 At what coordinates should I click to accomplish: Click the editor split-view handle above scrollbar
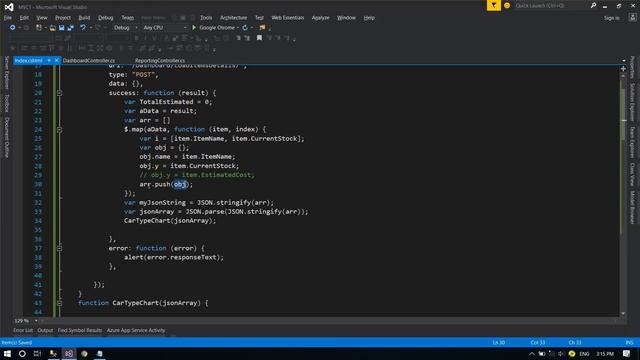pos(623,69)
